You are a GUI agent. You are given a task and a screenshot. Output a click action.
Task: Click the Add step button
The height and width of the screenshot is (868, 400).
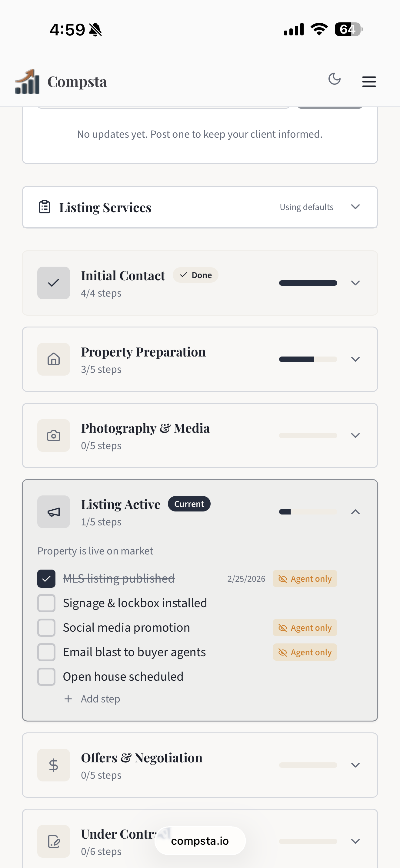point(92,699)
